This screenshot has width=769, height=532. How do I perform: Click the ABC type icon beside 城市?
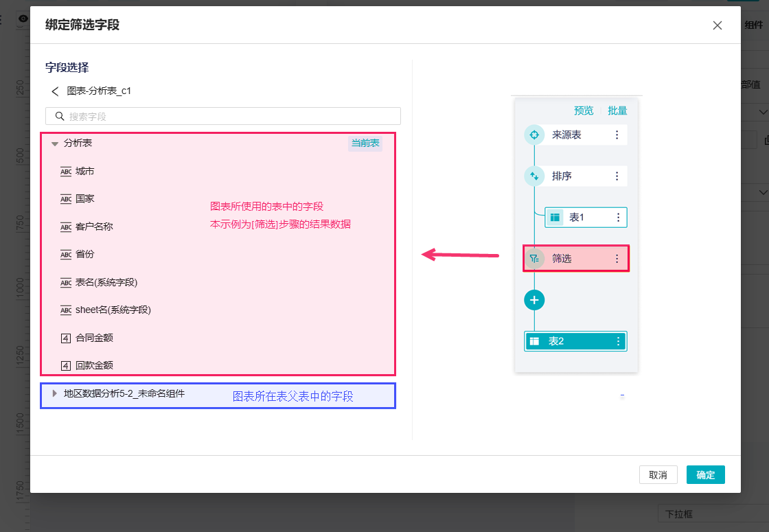[66, 171]
